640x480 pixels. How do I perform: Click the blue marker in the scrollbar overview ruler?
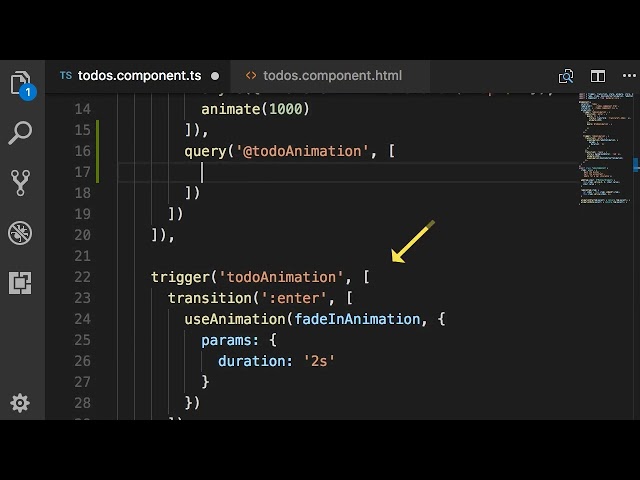636,164
